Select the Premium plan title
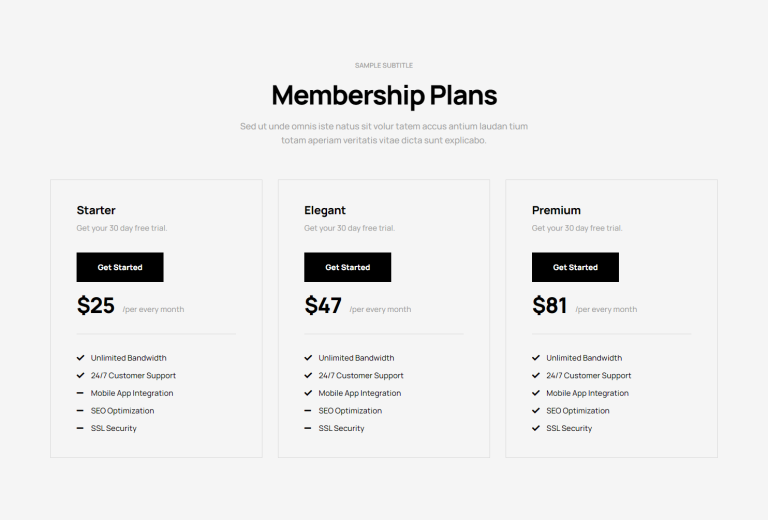The height and width of the screenshot is (520, 768). (556, 210)
